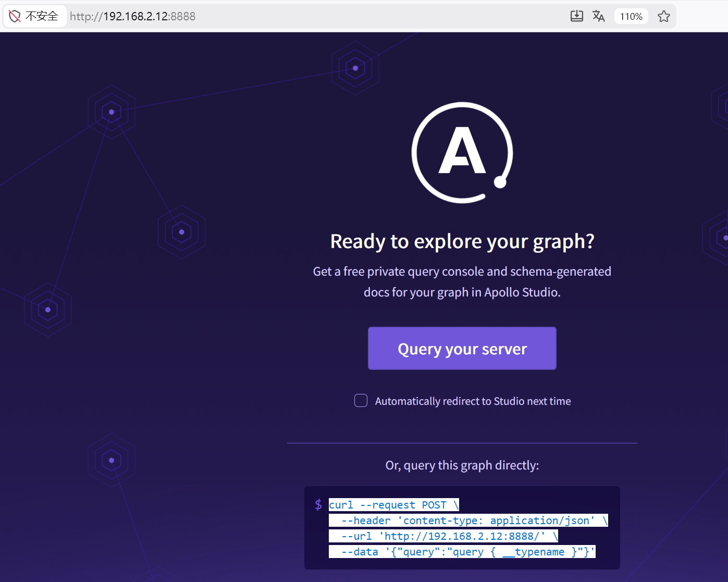Click the 不安全 not-secure site badge
The width and height of the screenshot is (728, 582).
(x=34, y=16)
